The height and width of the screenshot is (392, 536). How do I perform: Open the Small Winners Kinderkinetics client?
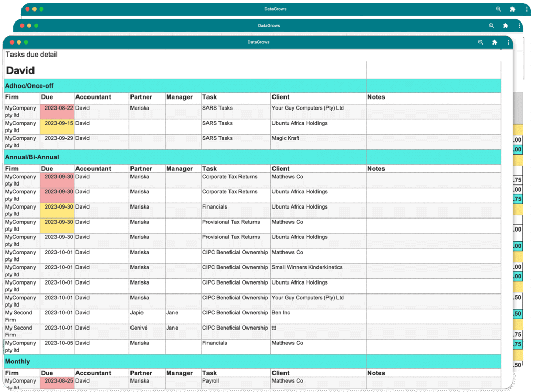click(307, 267)
